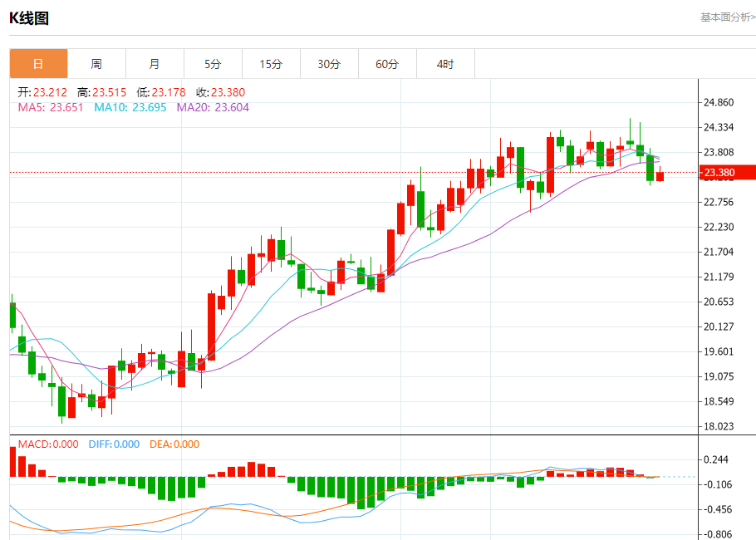Image resolution: width=756 pixels, height=540 pixels.
Task: Click the 24.334 price axis label
Action: pyautogui.click(x=719, y=127)
